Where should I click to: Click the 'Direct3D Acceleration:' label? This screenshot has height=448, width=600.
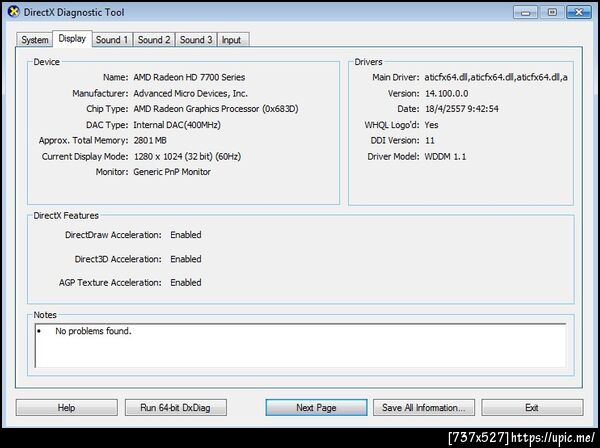click(118, 259)
